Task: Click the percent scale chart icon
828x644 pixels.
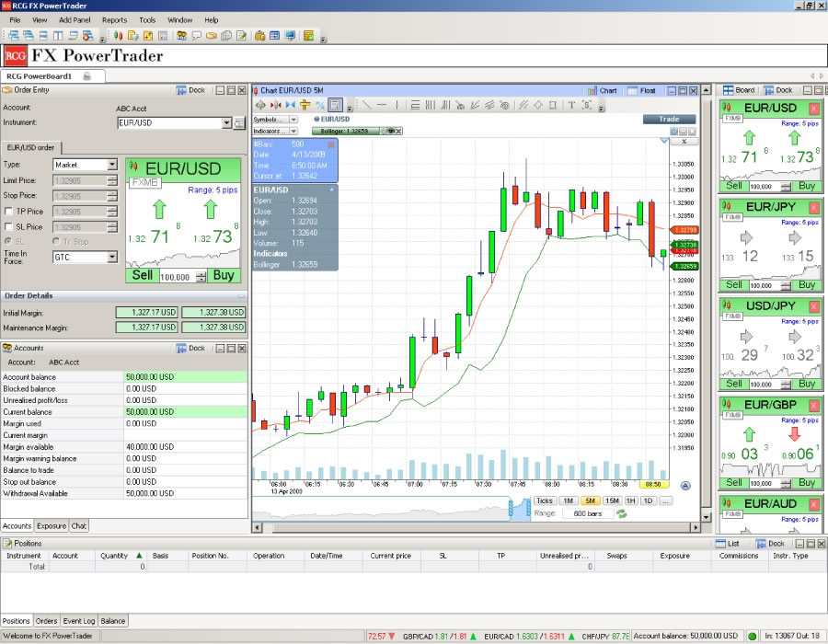Action: [319, 105]
